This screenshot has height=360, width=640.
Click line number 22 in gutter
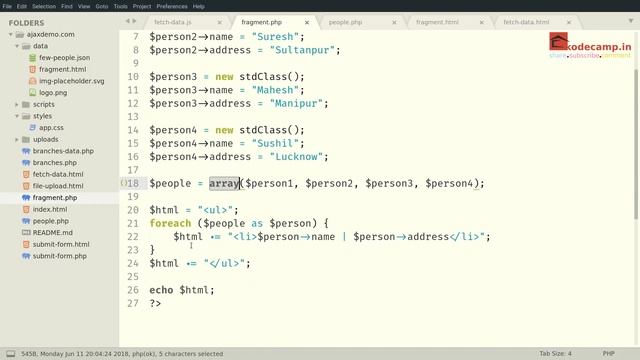click(133, 237)
